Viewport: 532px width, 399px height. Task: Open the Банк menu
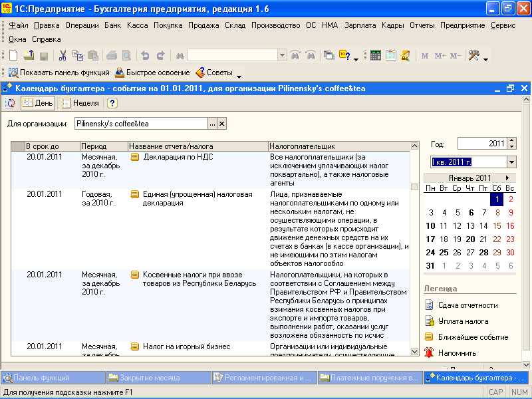112,25
